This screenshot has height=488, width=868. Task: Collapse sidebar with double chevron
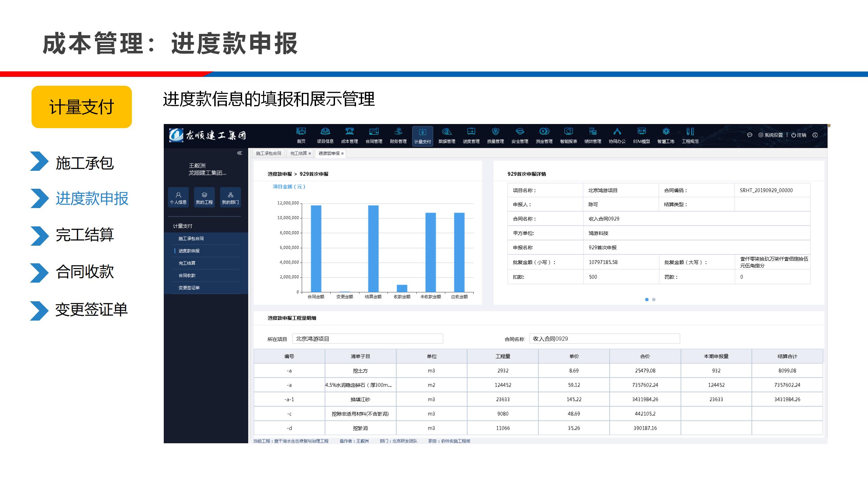pyautogui.click(x=239, y=153)
